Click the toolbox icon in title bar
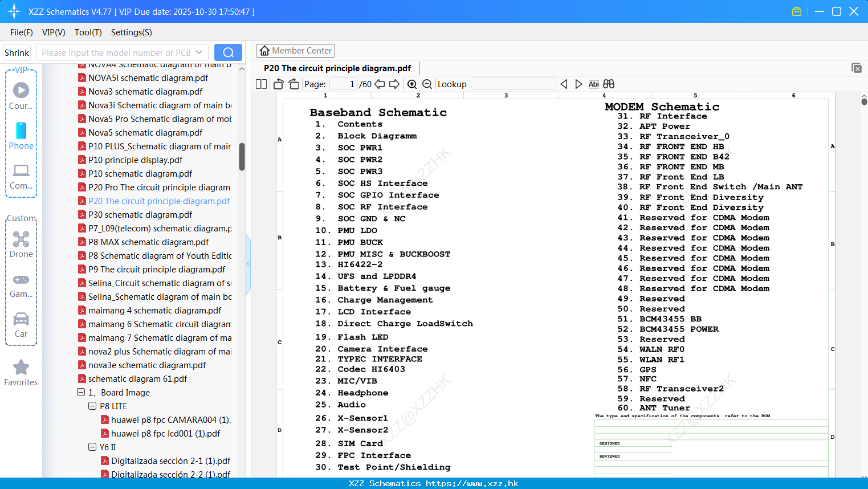 pos(797,11)
